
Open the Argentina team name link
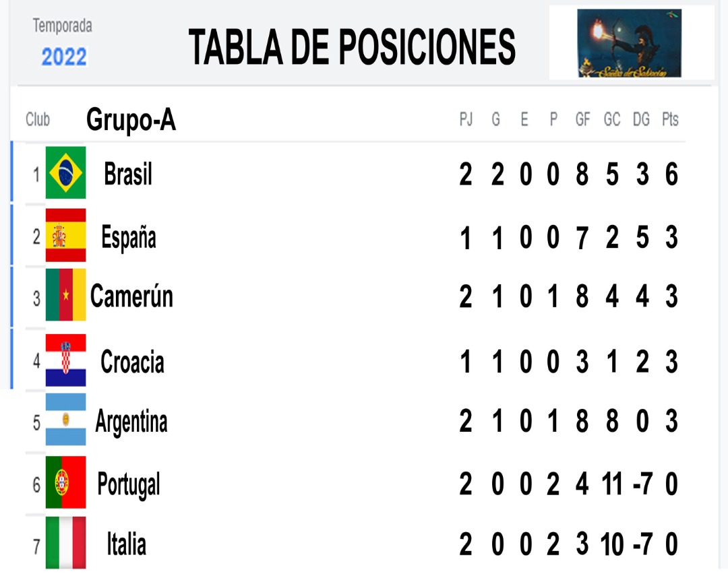pyautogui.click(x=131, y=422)
